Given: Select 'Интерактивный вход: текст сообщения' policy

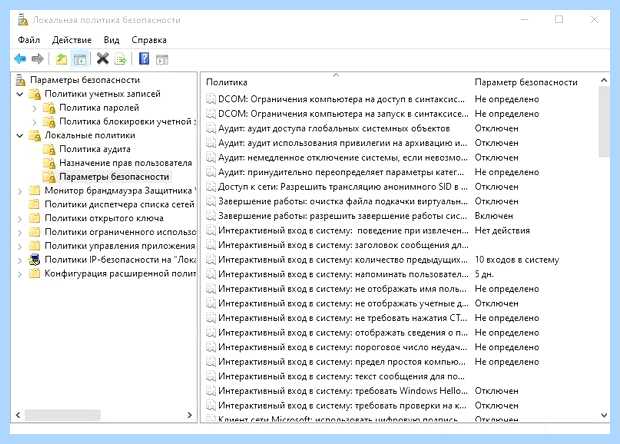Looking at the screenshot, I should click(x=342, y=376).
